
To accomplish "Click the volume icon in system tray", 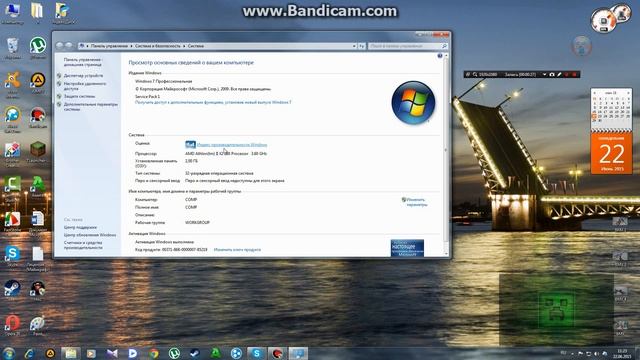I will pos(596,353).
